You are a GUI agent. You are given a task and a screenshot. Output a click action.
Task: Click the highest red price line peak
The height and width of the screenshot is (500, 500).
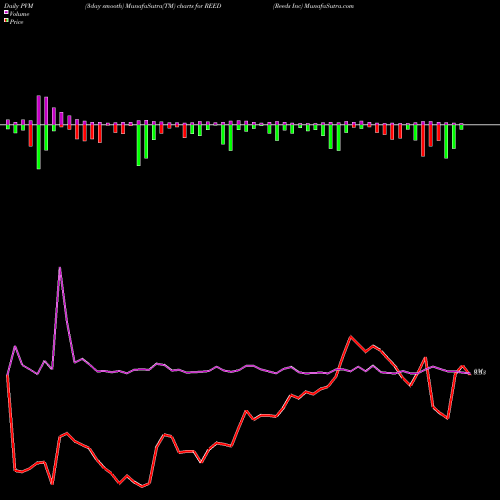tap(351, 337)
